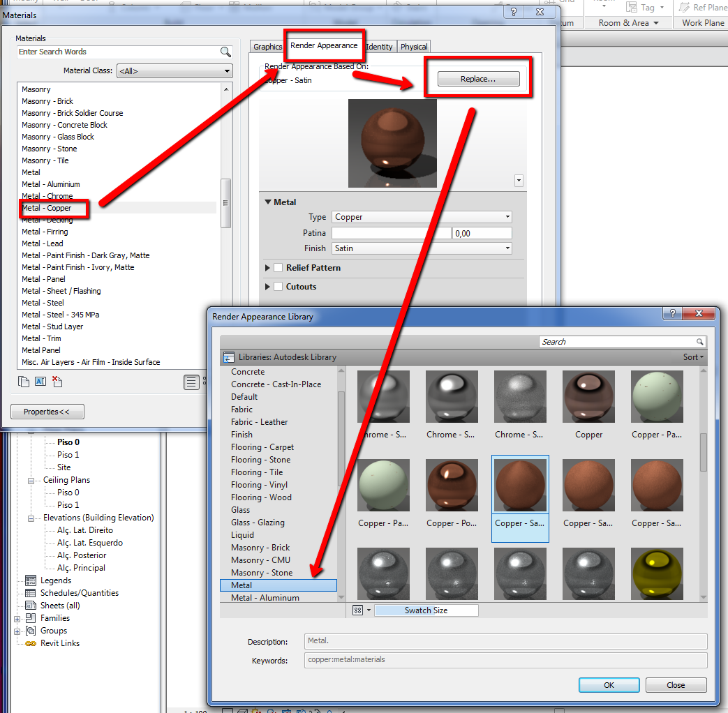The height and width of the screenshot is (713, 728).
Task: Expand the Families tree node
Action: 17,619
